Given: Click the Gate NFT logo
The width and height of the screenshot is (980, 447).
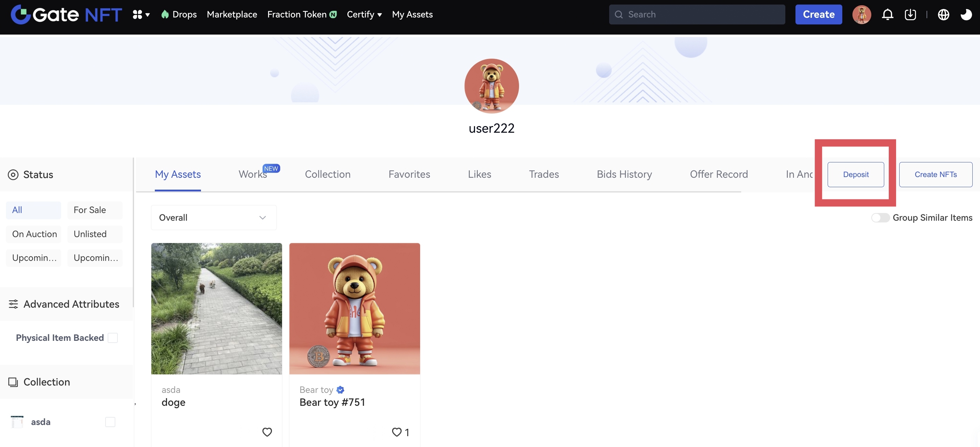Looking at the screenshot, I should click(66, 14).
